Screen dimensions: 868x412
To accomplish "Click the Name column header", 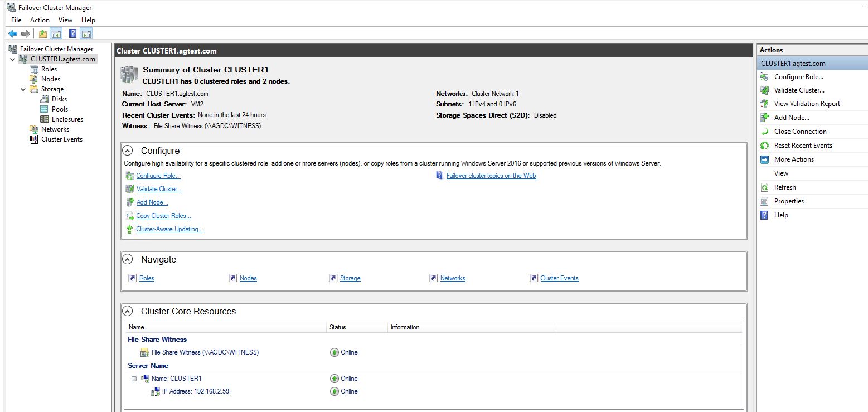I will click(x=226, y=327).
